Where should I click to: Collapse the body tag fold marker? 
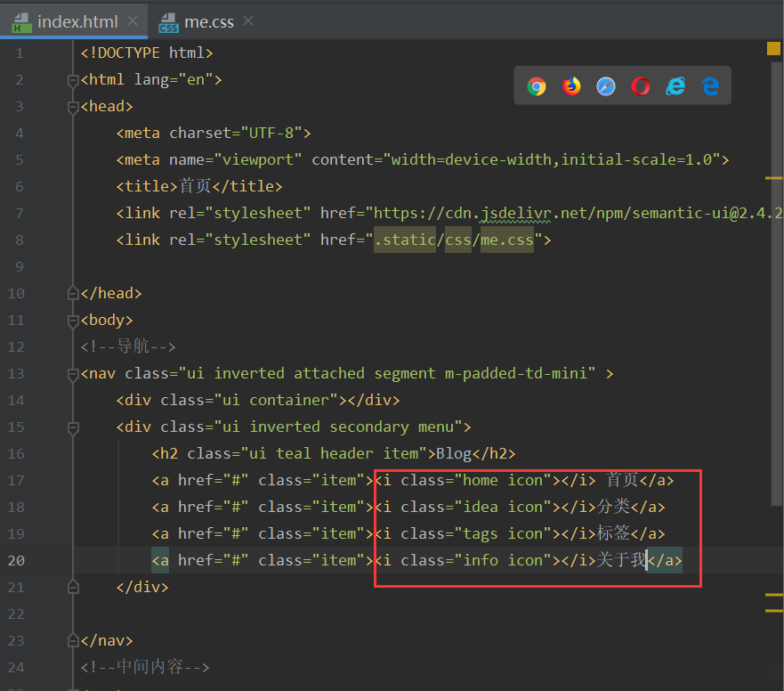pyautogui.click(x=73, y=321)
